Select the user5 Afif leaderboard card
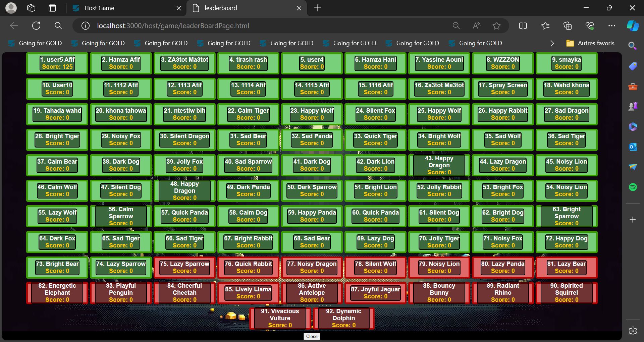This screenshot has height=342, width=644. [x=57, y=63]
